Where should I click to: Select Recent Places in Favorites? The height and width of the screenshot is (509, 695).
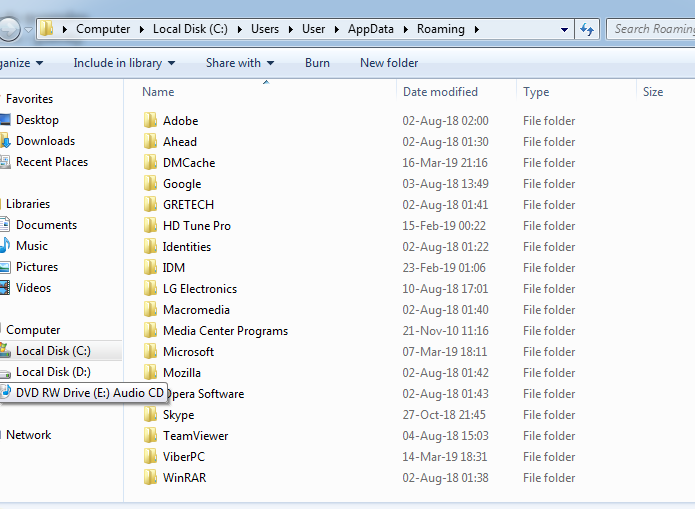coord(52,162)
